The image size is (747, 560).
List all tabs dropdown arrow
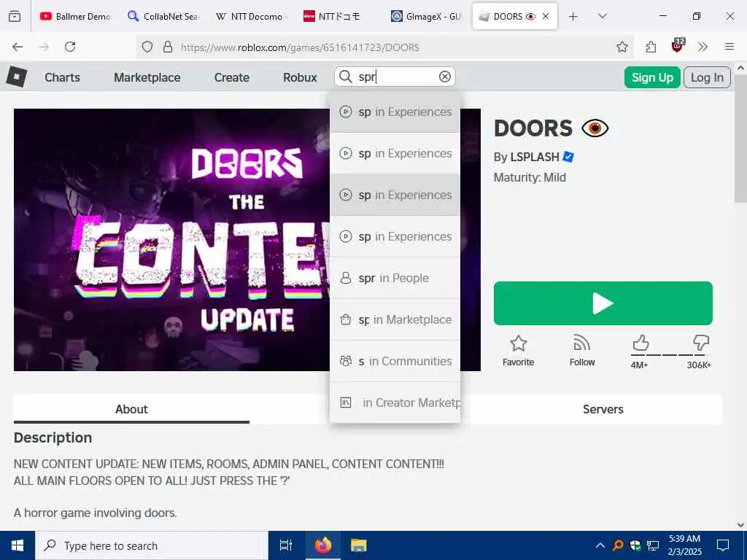[603, 16]
